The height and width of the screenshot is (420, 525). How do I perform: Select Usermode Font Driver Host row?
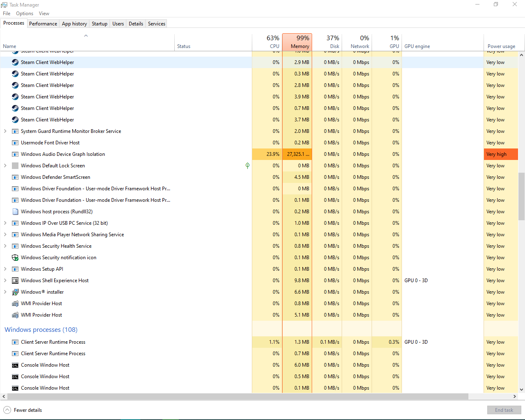(259, 143)
